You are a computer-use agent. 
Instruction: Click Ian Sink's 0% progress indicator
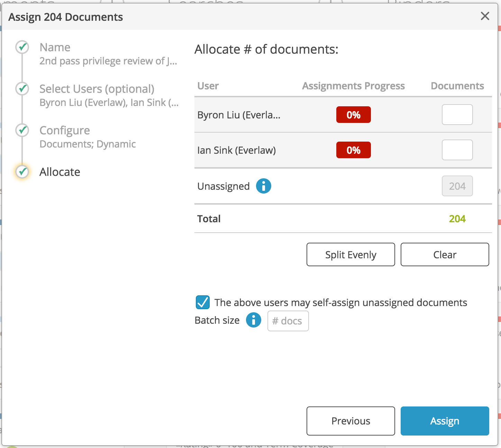pyautogui.click(x=353, y=150)
